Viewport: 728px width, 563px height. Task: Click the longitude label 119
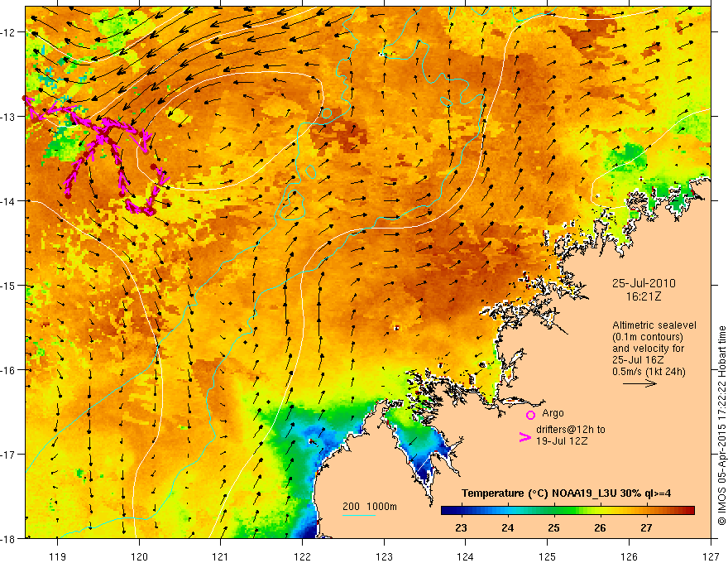coord(58,556)
